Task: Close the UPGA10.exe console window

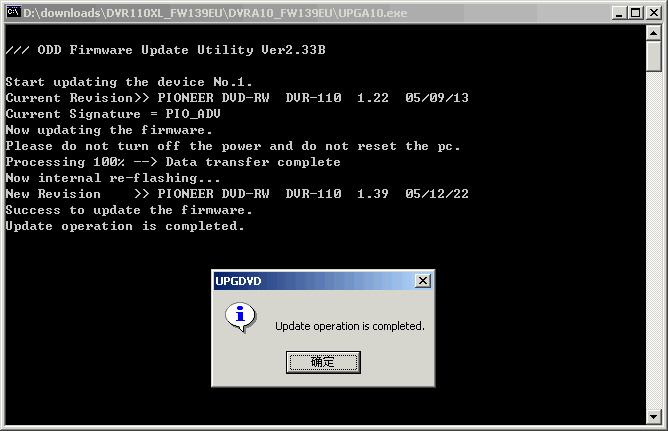Action: coord(654,13)
